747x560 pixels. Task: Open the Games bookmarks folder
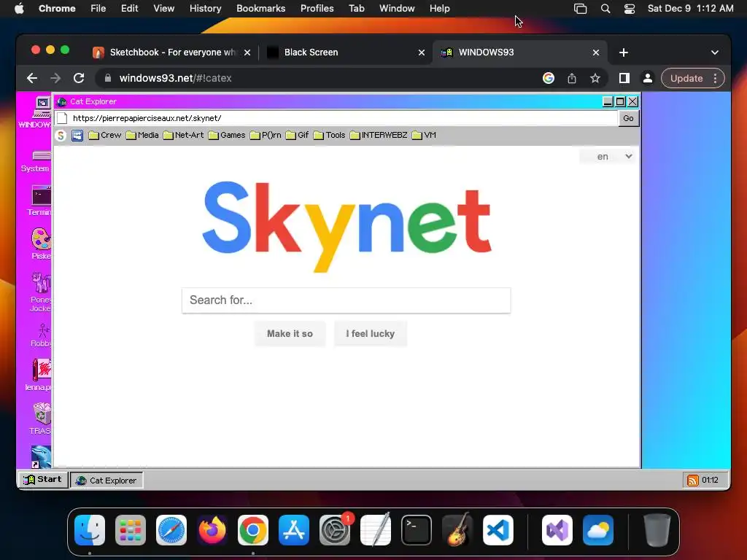(227, 135)
